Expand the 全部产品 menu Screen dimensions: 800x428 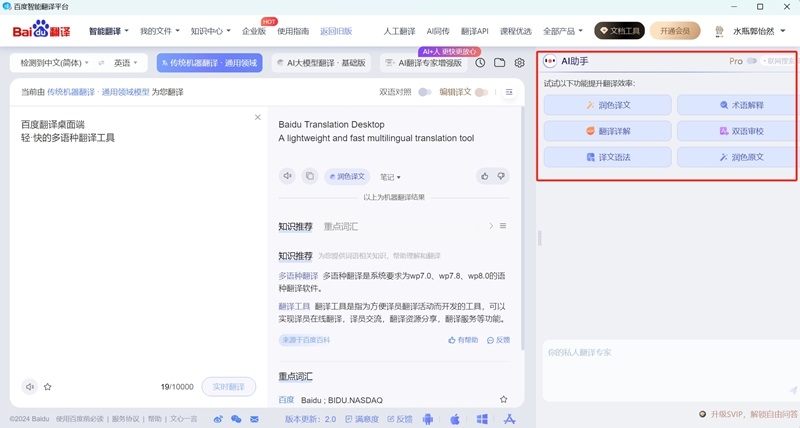(563, 31)
